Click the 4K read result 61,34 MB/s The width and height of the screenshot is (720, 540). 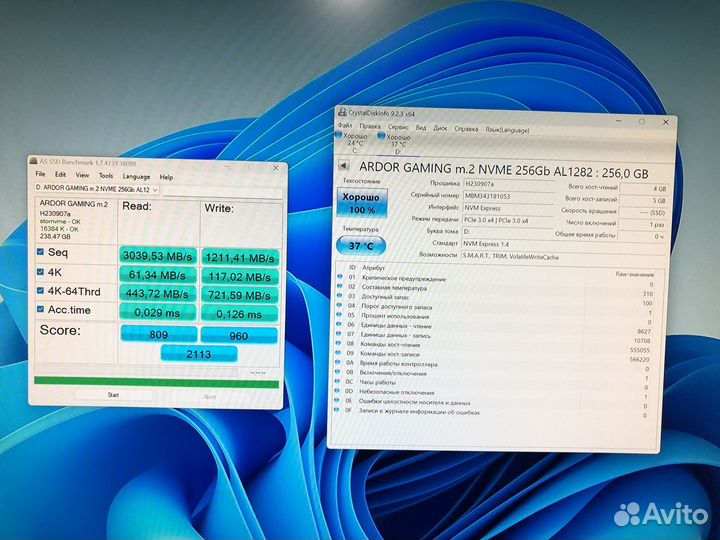tap(158, 275)
